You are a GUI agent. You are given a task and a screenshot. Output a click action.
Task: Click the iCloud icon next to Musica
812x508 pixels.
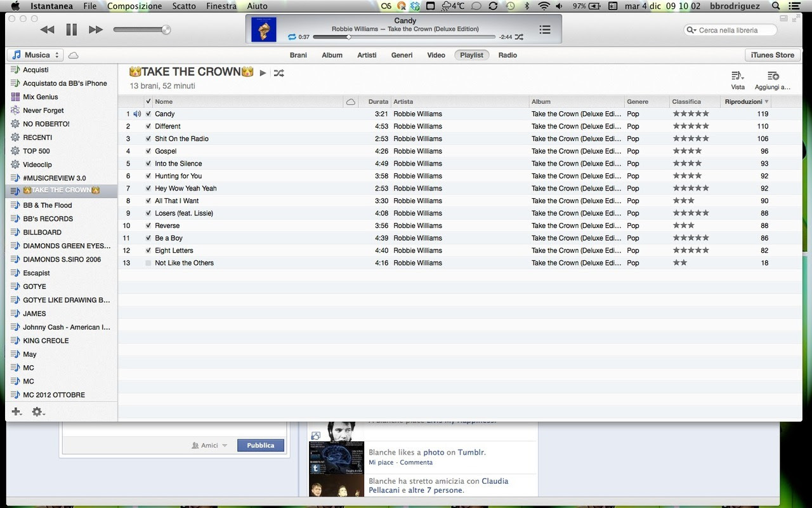(74, 55)
